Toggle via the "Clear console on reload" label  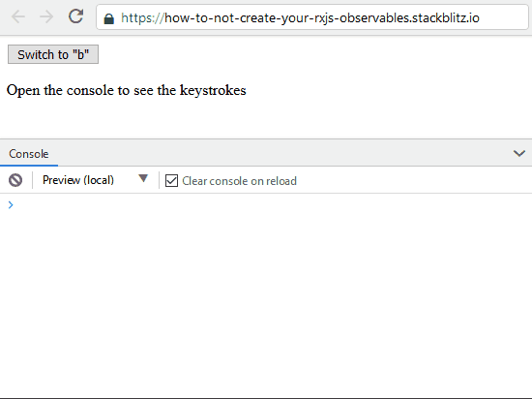pos(239,181)
